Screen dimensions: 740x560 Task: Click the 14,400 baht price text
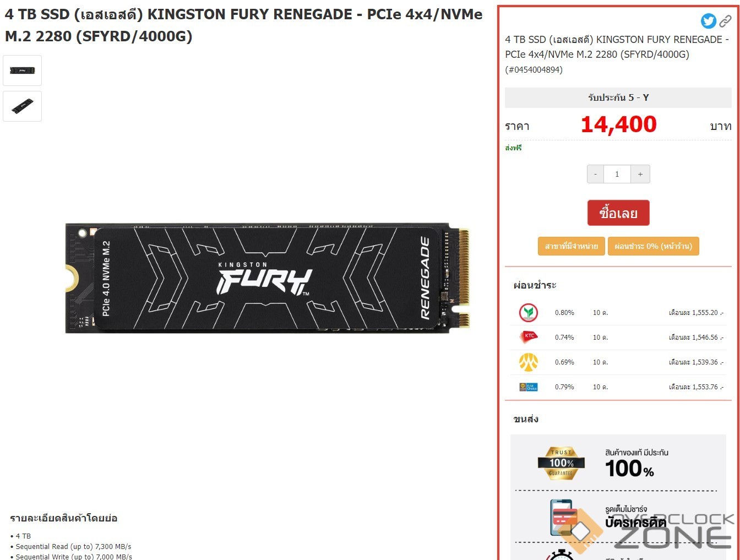point(619,124)
